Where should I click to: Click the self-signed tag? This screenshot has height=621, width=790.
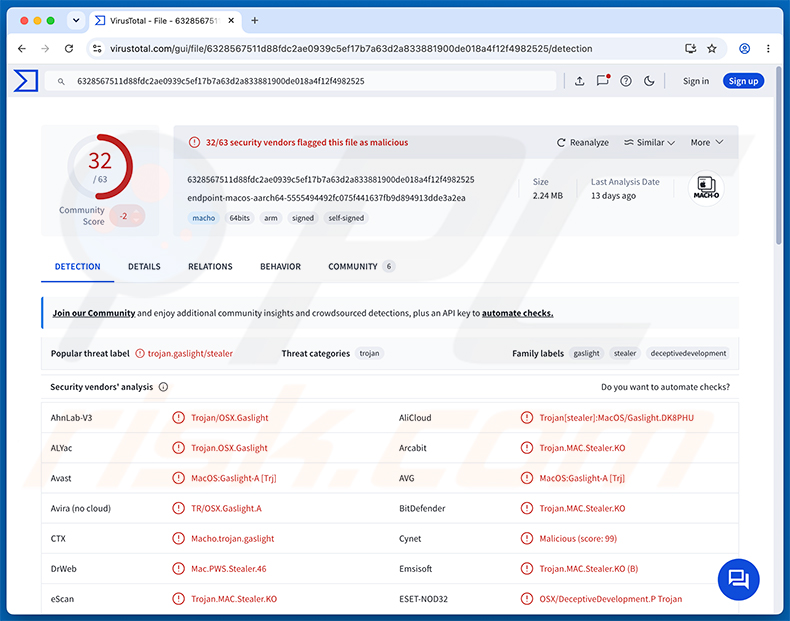(x=346, y=218)
